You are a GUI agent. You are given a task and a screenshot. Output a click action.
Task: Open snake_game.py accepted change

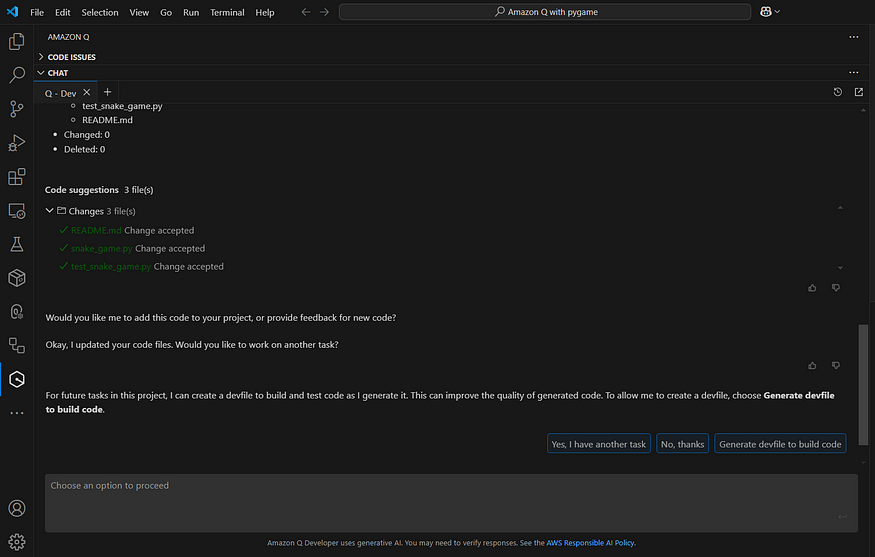(102, 248)
